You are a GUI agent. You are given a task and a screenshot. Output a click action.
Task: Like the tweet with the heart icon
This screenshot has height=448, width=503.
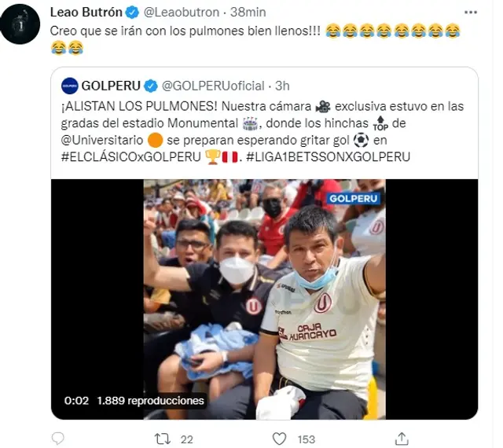click(279, 439)
